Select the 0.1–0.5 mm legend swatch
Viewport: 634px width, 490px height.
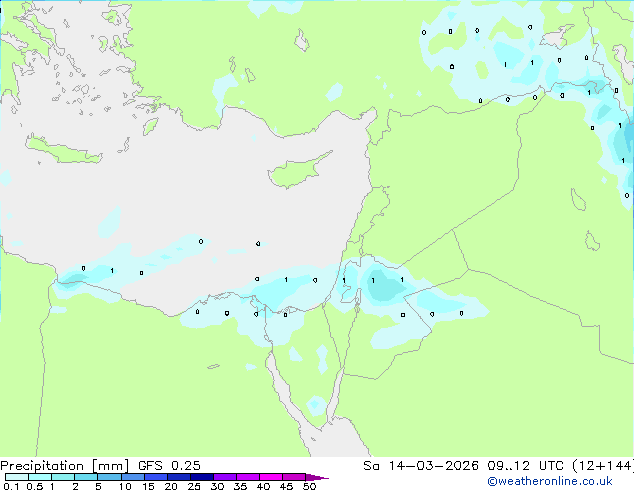(x=17, y=477)
